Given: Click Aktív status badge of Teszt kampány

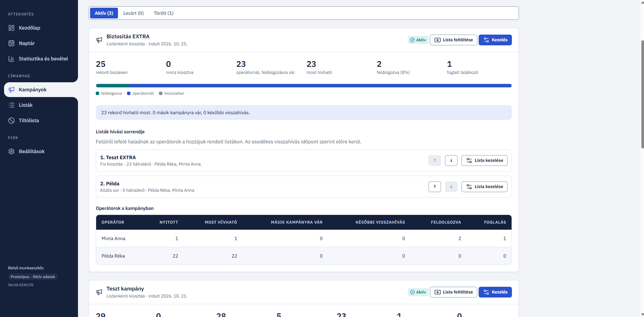Looking at the screenshot, I should [x=418, y=292].
